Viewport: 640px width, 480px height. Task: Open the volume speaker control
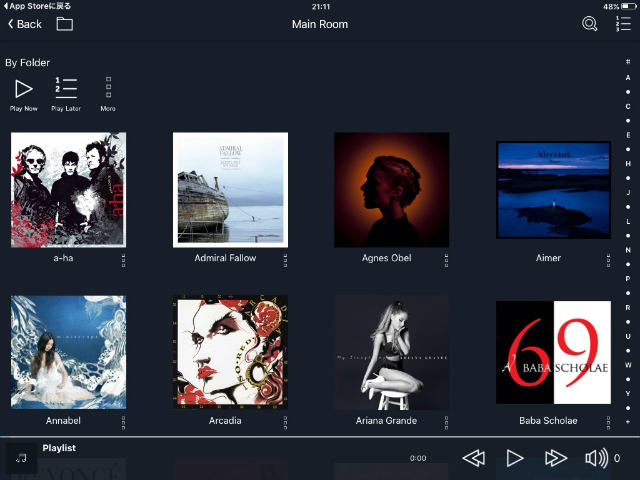pyautogui.click(x=596, y=458)
